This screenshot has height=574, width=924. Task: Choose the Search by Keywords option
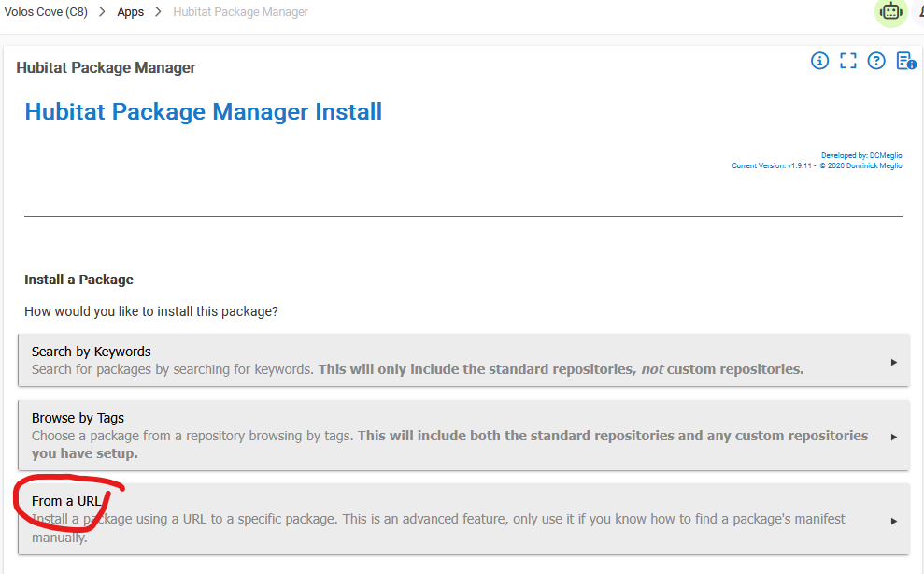pos(463,361)
